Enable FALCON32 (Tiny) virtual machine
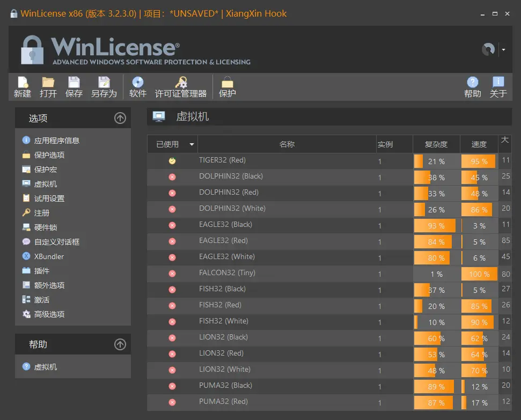 tap(172, 274)
